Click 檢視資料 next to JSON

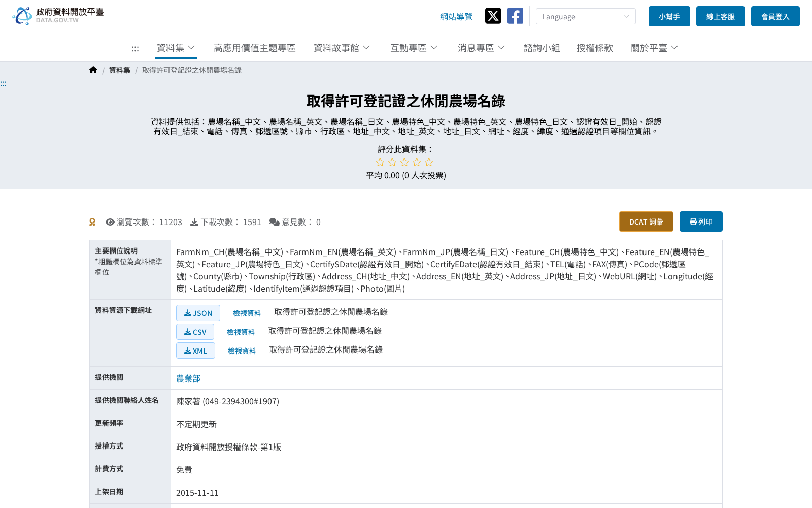point(247,313)
